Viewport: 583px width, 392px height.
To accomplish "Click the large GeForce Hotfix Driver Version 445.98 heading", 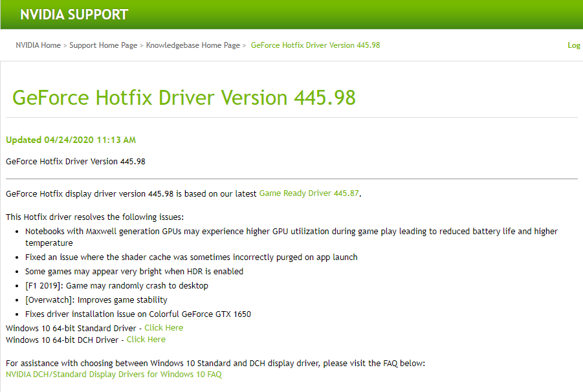I will tap(184, 98).
